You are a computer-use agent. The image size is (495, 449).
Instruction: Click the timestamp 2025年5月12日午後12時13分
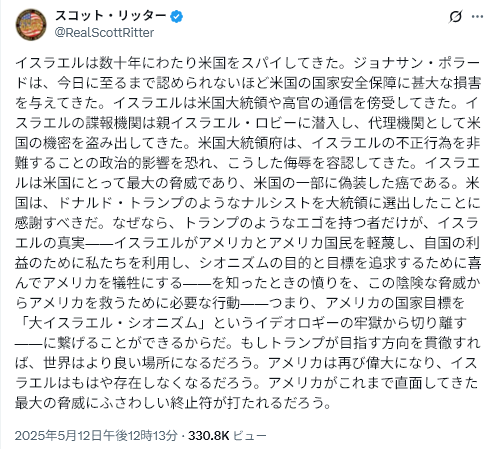point(96,435)
